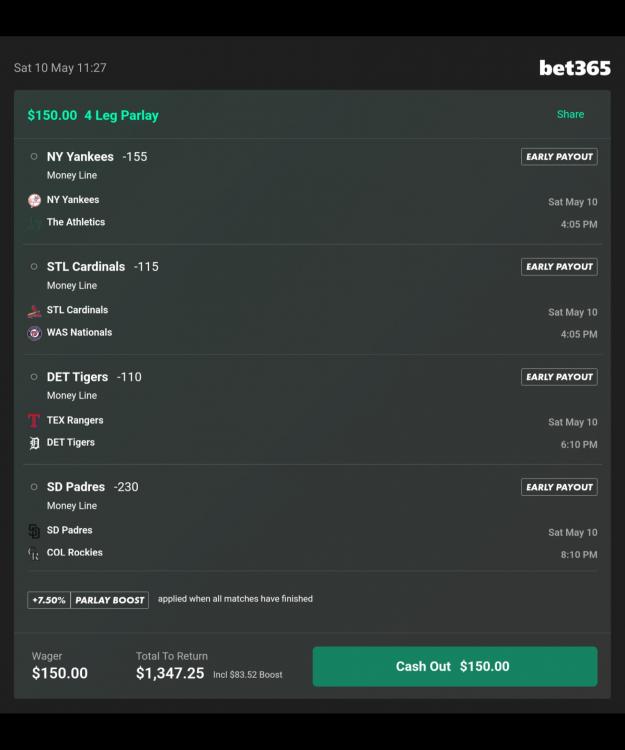The height and width of the screenshot is (750, 625).
Task: Select the status circle beside STL Cardinals -115
Action: click(34, 267)
